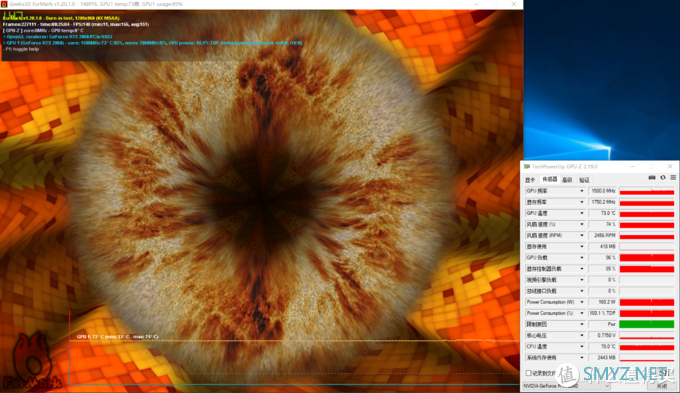This screenshot has width=680, height=393.
Task: Minimize the GPU-Z window
Action: [632, 167]
